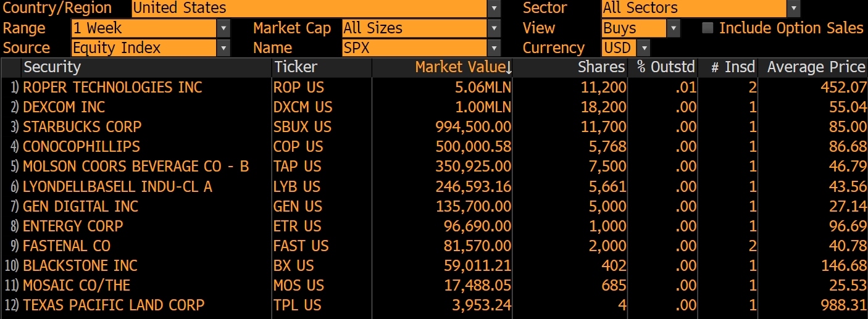Viewport: 868px width, 319px height.
Task: Sort by the Security column header
Action: coord(52,68)
